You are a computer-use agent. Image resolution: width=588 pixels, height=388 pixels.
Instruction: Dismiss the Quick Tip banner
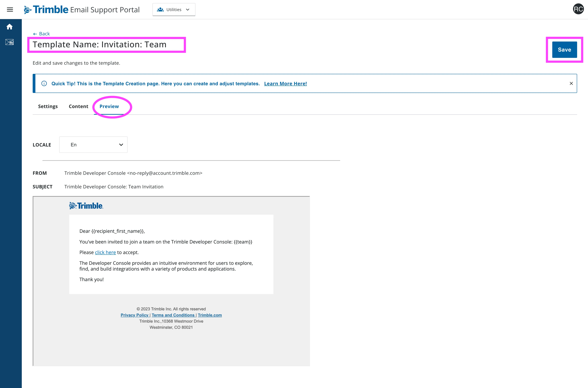[x=571, y=83]
